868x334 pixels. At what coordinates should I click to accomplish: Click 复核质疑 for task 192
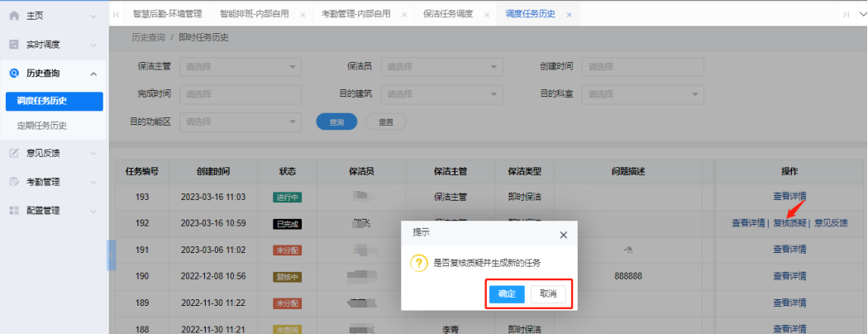(790, 223)
